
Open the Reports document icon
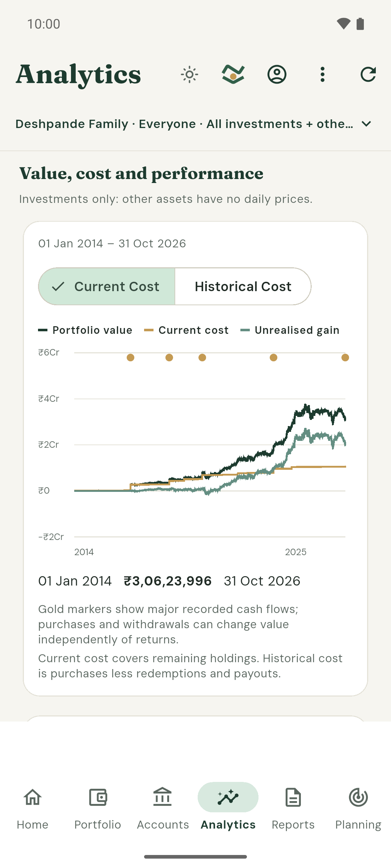pos(293,797)
